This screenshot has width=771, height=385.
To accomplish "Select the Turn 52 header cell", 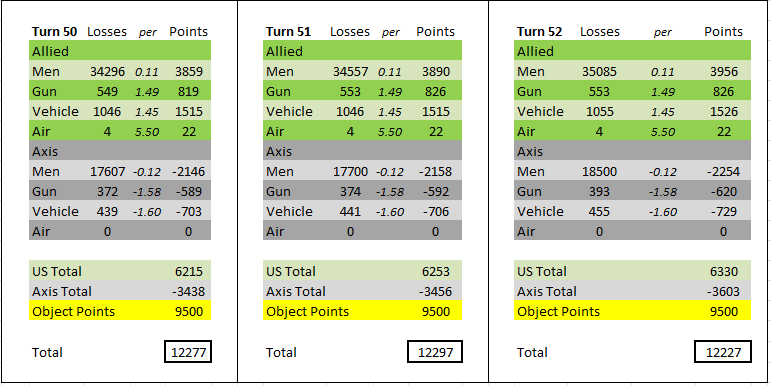I will (539, 31).
